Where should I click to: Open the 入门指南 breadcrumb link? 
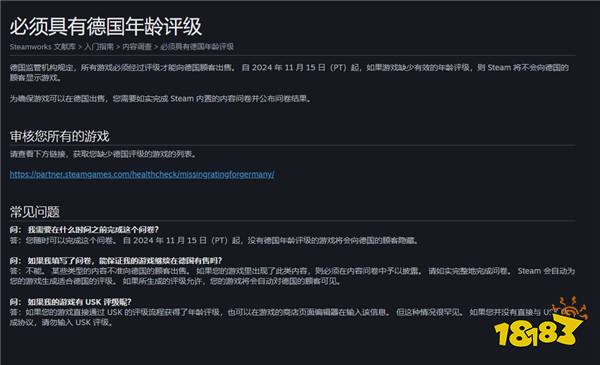[x=99, y=47]
